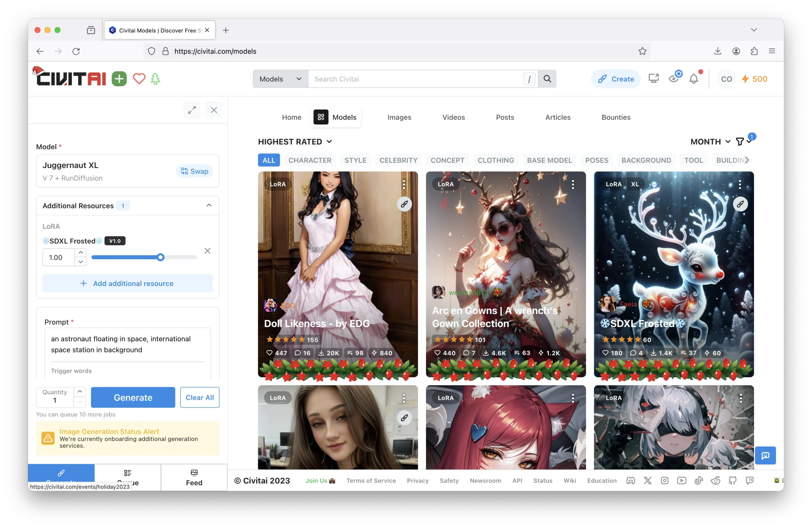
Task: Open the Instagram icon in footer
Action: [x=665, y=480]
